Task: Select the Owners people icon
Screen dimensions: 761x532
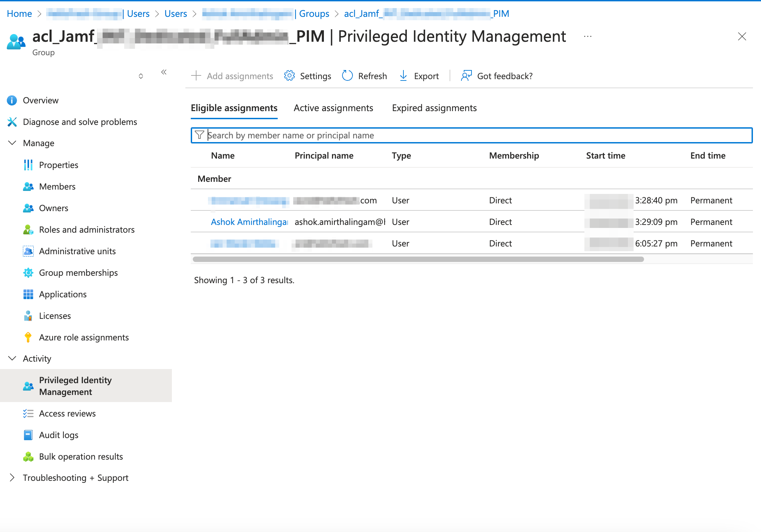Action: pos(28,208)
